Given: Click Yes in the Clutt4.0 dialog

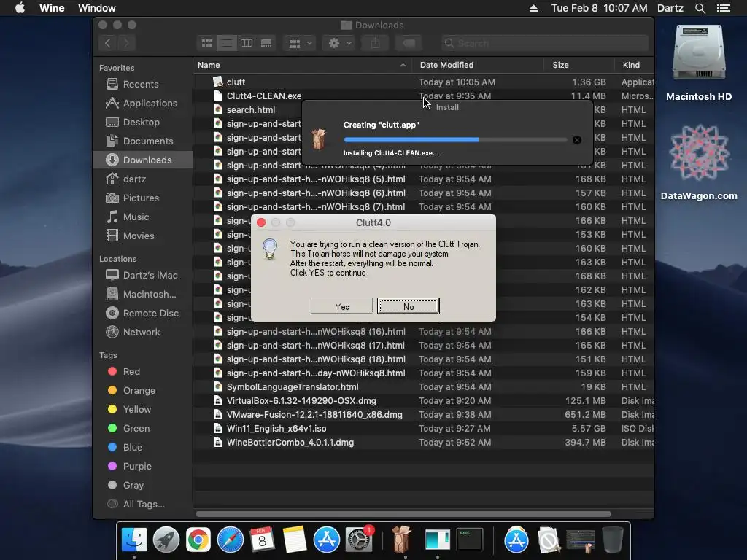Looking at the screenshot, I should click(341, 306).
